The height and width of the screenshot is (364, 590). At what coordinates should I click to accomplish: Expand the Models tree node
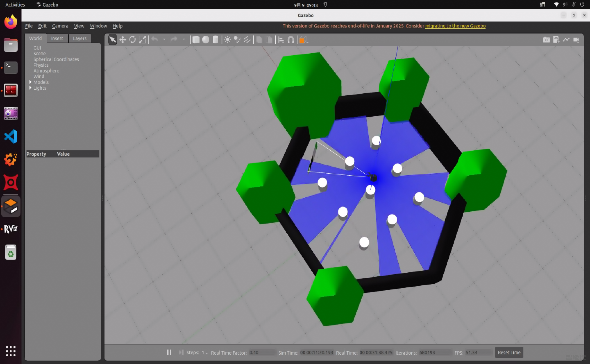tap(30, 82)
